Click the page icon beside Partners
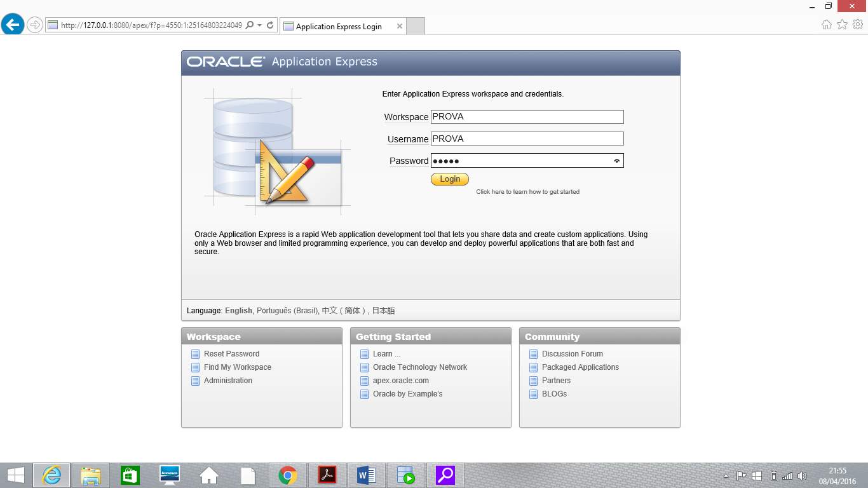Image resolution: width=868 pixels, height=488 pixels. (534, 381)
